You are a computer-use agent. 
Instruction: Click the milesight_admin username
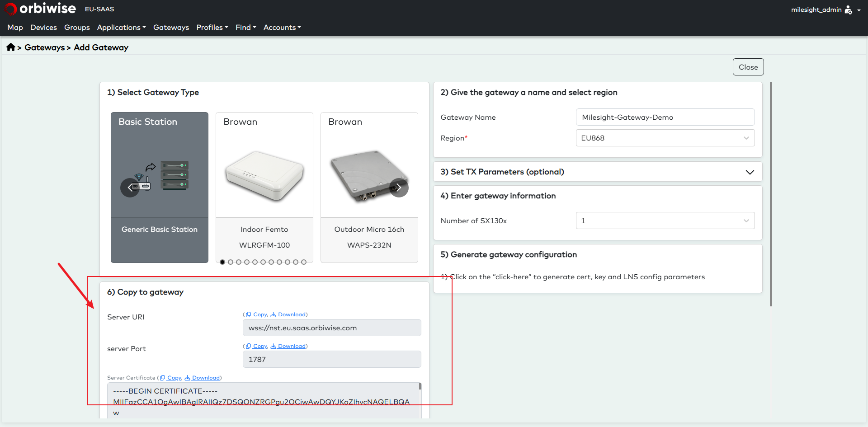pos(816,9)
